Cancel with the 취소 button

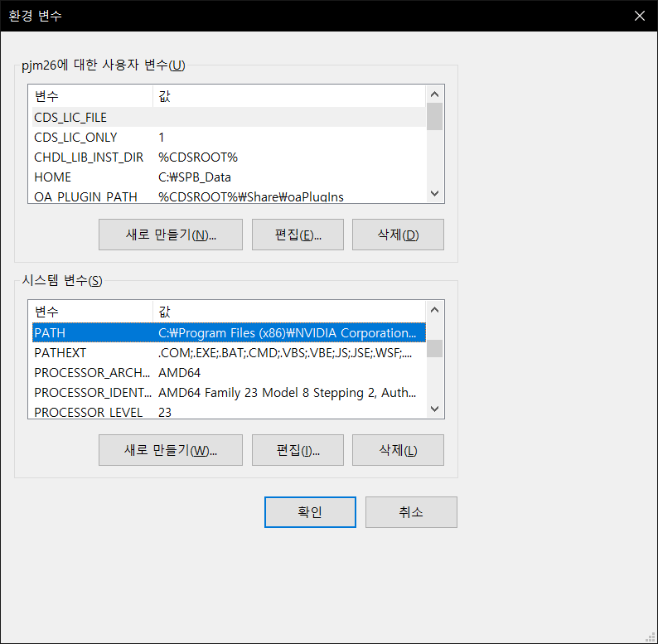pos(411,511)
